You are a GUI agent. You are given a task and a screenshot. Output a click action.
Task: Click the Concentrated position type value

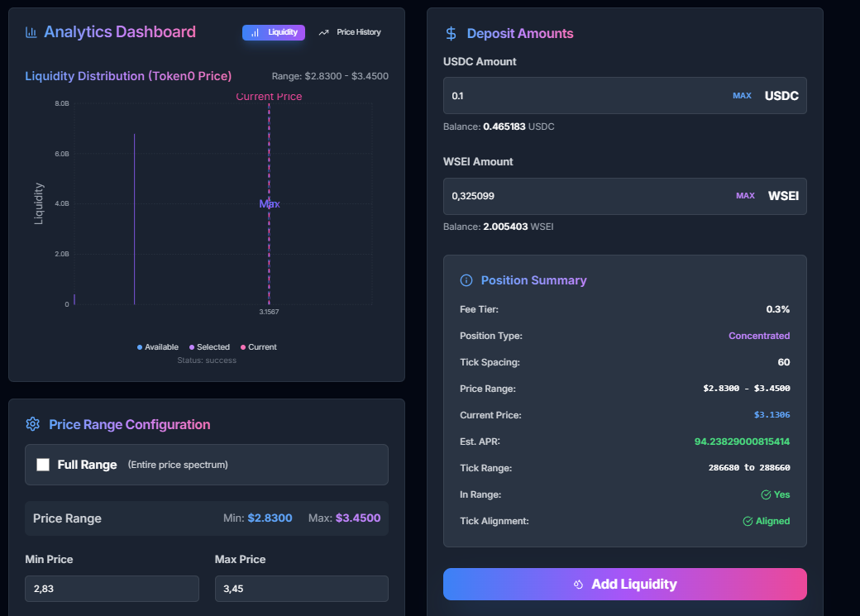click(759, 336)
